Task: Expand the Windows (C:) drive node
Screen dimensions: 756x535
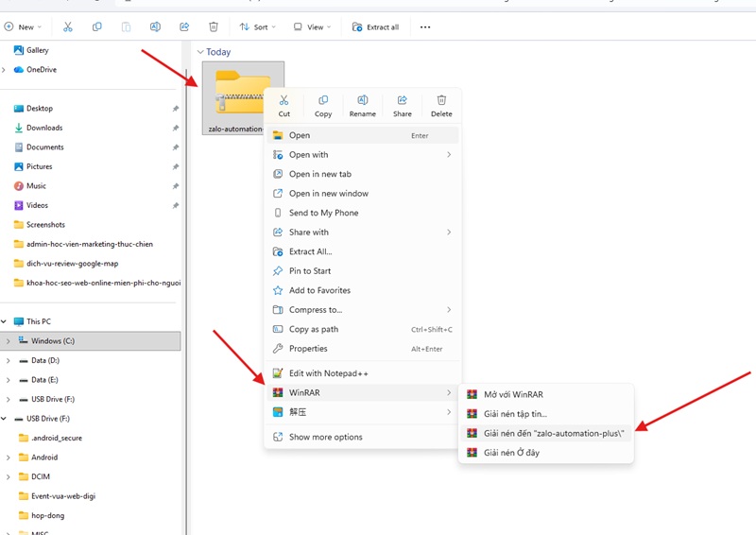Action: pyautogui.click(x=9, y=341)
